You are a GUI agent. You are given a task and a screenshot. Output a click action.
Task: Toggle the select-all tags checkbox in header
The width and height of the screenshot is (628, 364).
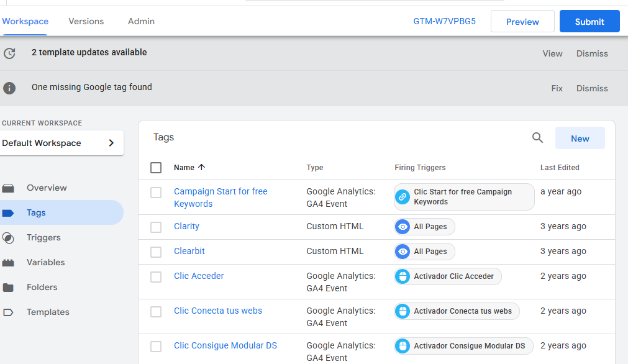156,168
